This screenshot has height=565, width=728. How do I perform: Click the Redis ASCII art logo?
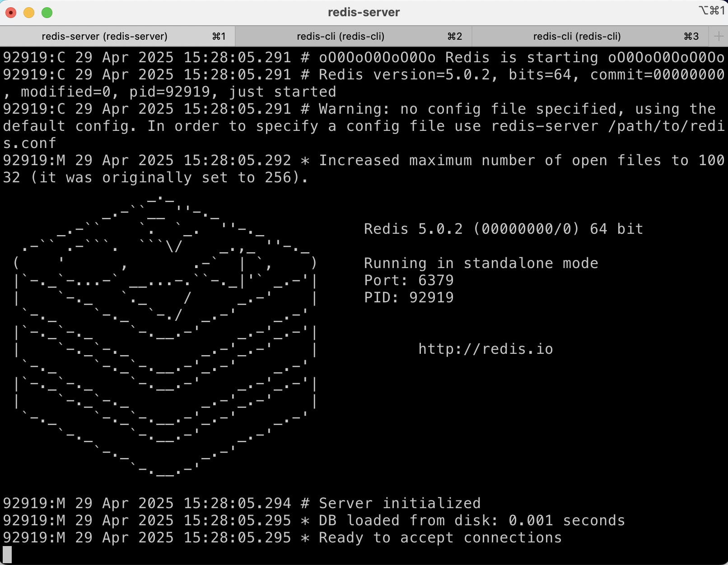pyautogui.click(x=165, y=336)
